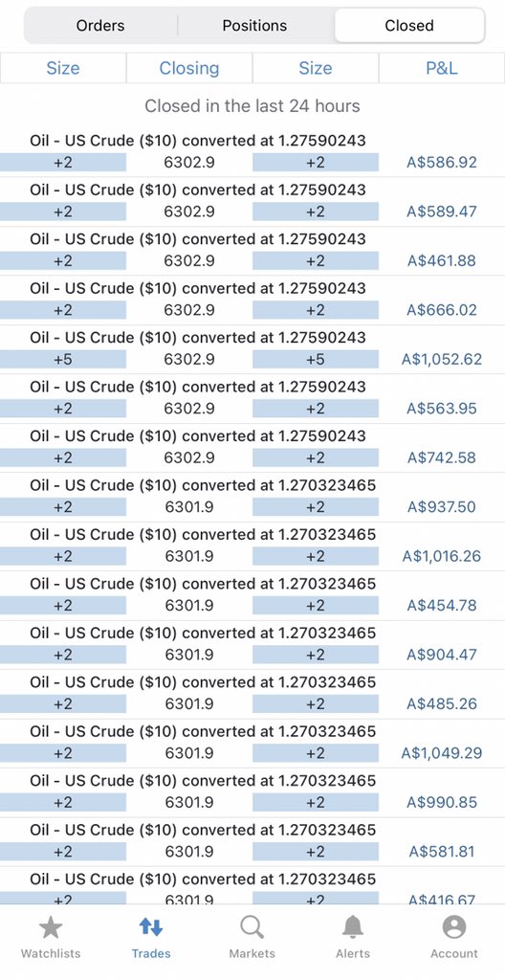
Task: Tap the A$990.85 P&L value
Action: (x=442, y=802)
